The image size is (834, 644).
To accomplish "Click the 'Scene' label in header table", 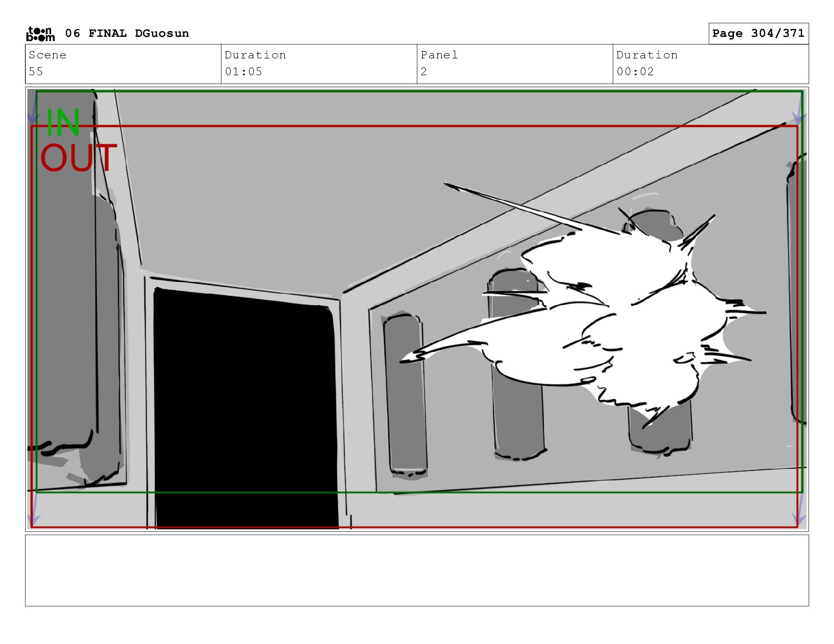I will (x=47, y=55).
